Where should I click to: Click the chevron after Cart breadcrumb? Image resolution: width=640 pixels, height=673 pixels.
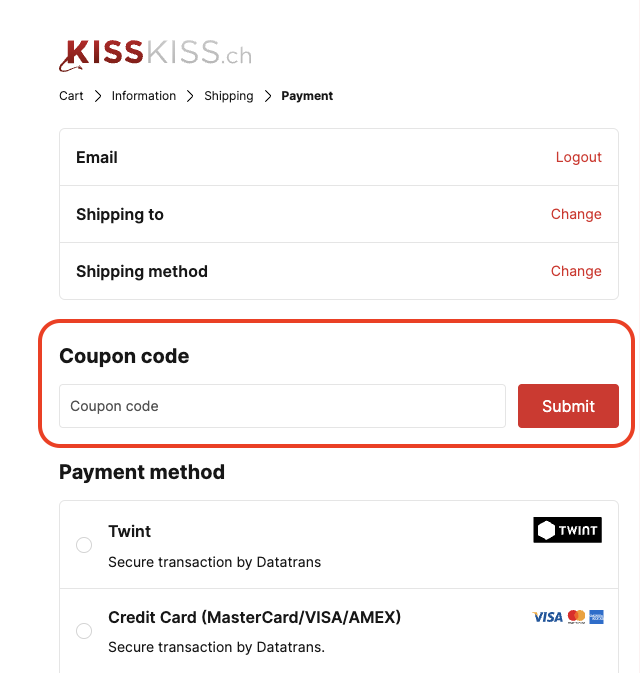pyautogui.click(x=98, y=96)
